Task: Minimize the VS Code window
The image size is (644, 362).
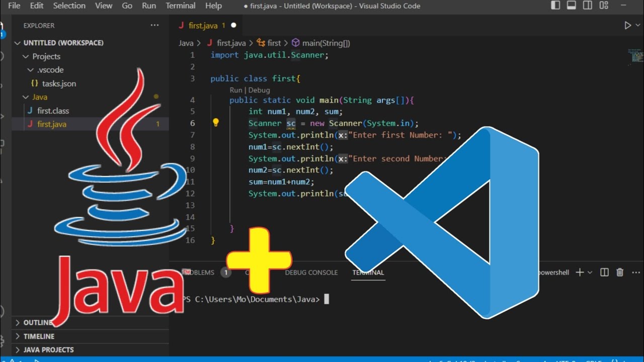Action: 623,6
